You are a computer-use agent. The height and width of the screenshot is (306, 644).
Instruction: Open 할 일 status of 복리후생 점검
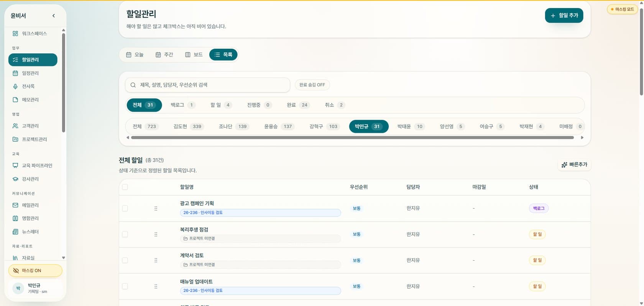(537, 234)
